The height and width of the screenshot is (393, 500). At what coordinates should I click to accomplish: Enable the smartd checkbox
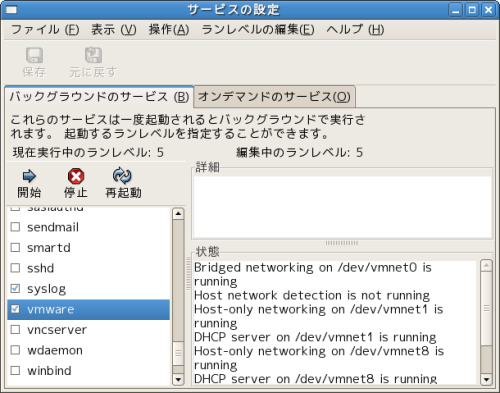pyautogui.click(x=15, y=248)
